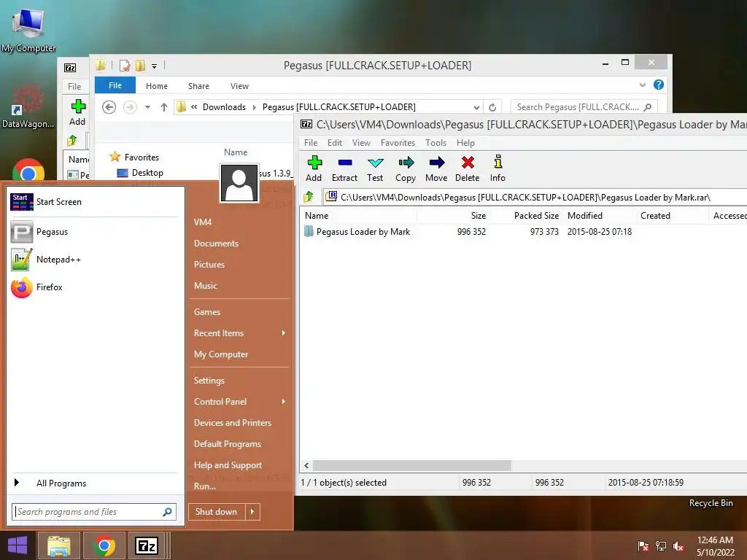Click muted volume icon in system tray
Screen dimensions: 747x560
coord(678,546)
